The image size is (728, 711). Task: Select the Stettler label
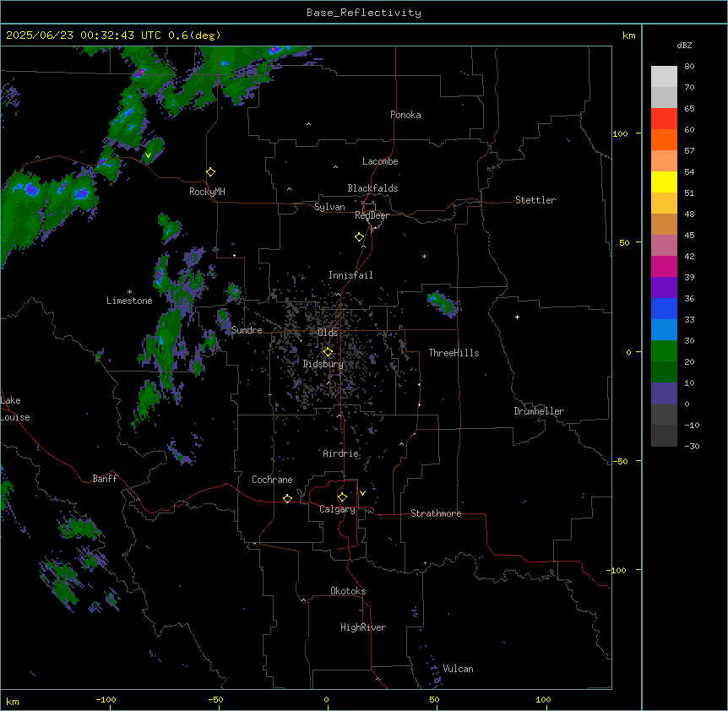pos(535,200)
